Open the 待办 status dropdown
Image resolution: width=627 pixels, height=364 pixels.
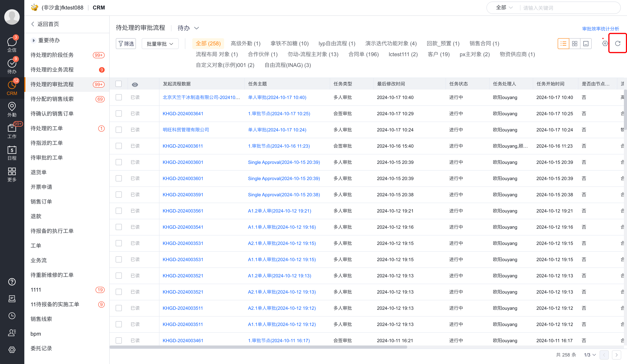(188, 28)
